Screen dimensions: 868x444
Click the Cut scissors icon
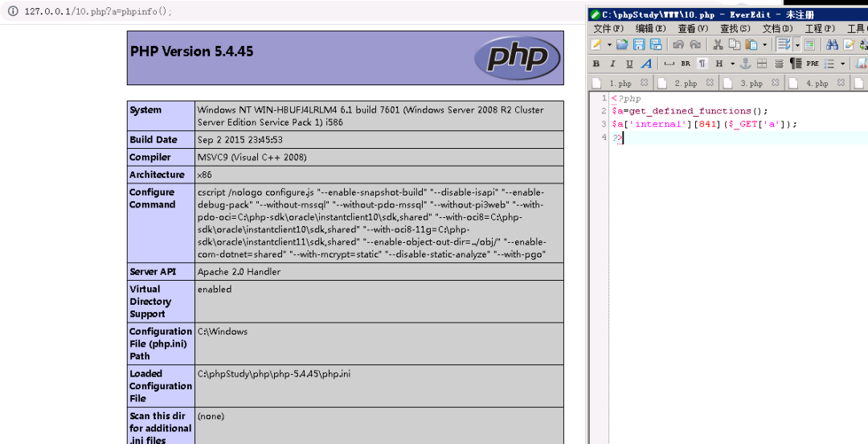click(718, 45)
